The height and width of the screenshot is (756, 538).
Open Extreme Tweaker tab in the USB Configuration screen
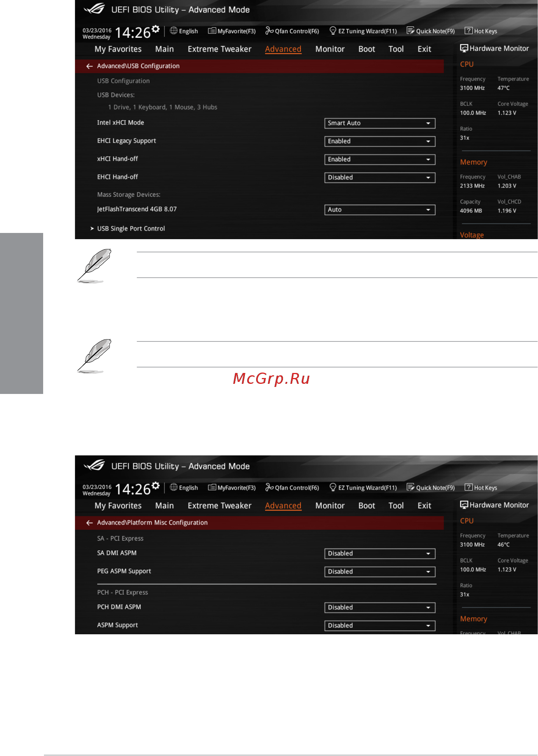point(220,49)
